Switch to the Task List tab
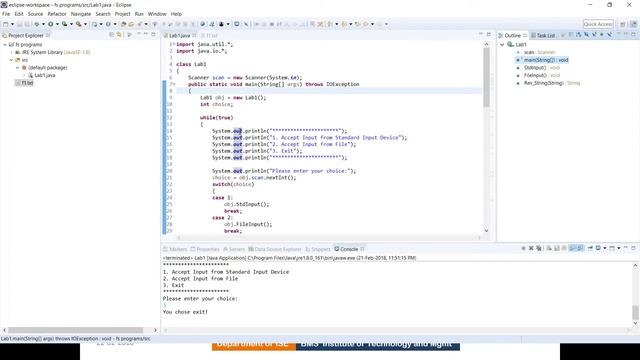 [543, 36]
